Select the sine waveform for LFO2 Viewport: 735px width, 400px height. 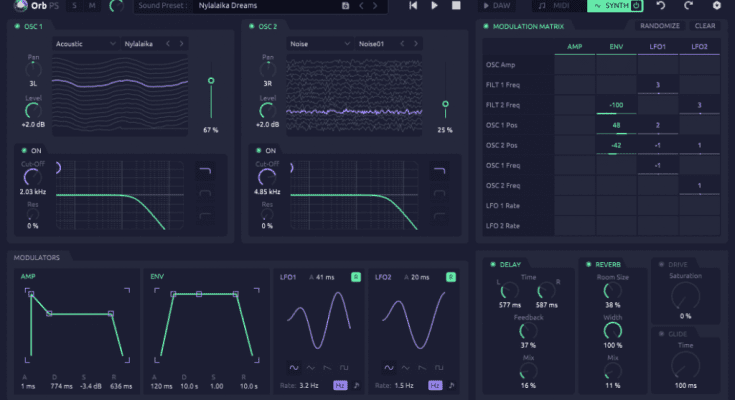(x=387, y=368)
